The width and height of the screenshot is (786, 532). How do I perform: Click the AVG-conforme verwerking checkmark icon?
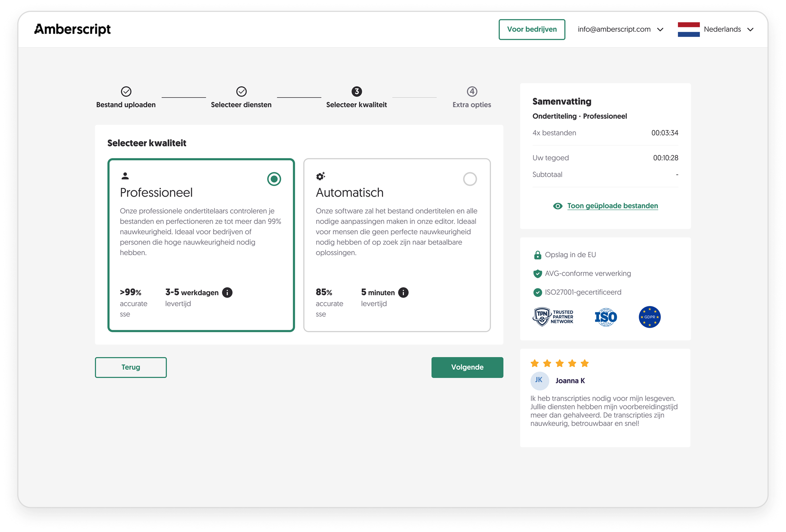537,274
